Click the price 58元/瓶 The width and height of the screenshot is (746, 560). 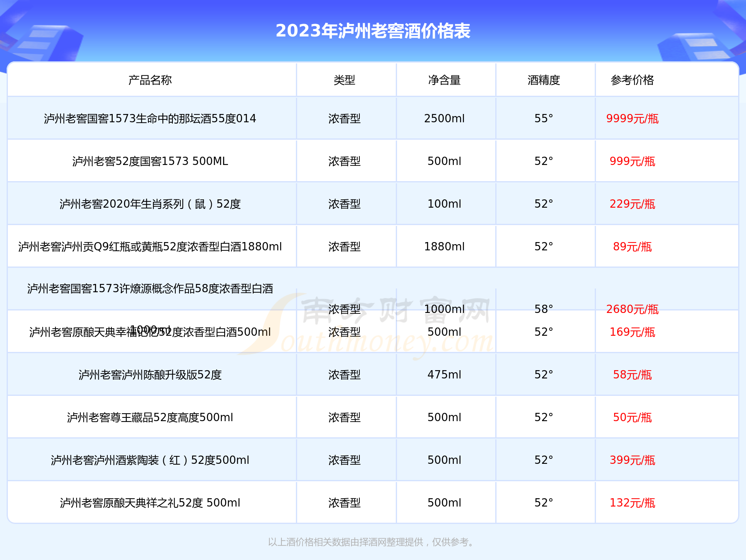tap(632, 375)
